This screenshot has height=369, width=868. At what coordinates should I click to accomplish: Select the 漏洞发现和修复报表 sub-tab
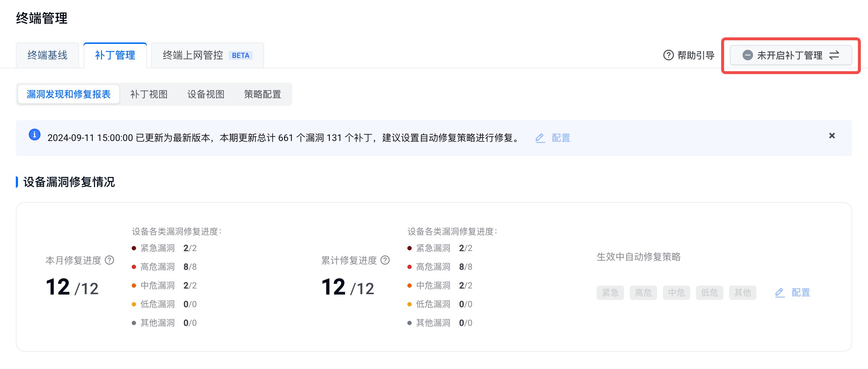69,94
